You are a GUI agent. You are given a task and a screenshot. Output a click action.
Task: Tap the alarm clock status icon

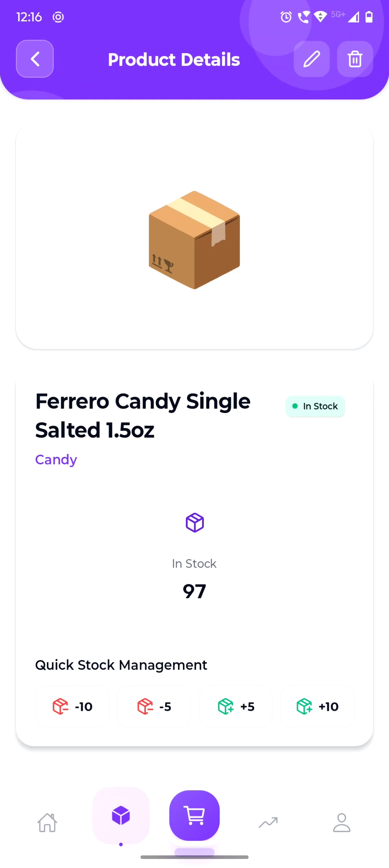[286, 17]
